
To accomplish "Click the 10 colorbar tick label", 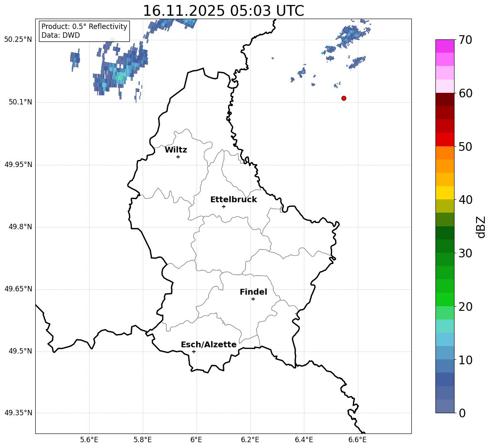I will (x=466, y=360).
